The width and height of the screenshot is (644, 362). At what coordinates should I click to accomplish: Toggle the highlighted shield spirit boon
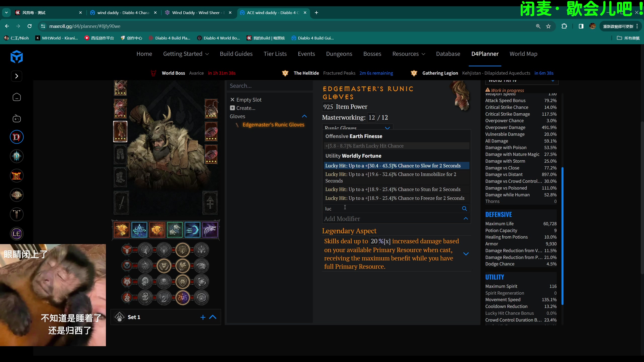(183, 250)
